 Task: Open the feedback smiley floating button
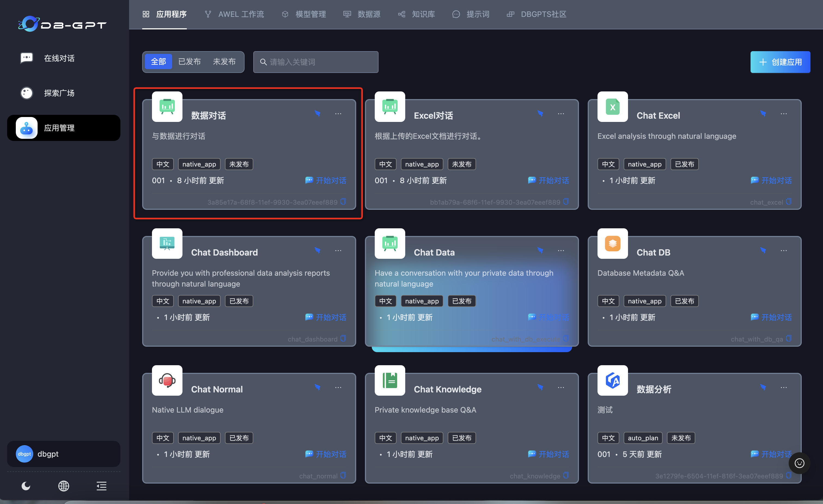(799, 463)
